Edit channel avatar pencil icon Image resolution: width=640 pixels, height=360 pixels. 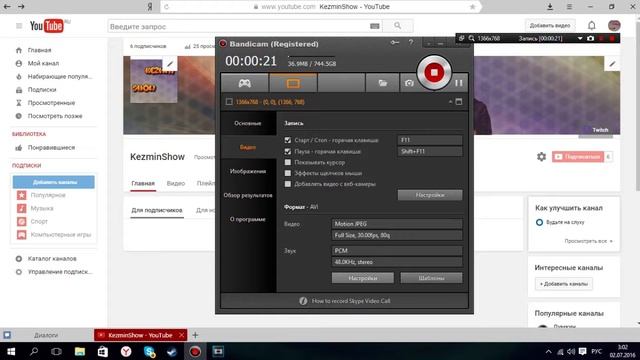[170, 64]
